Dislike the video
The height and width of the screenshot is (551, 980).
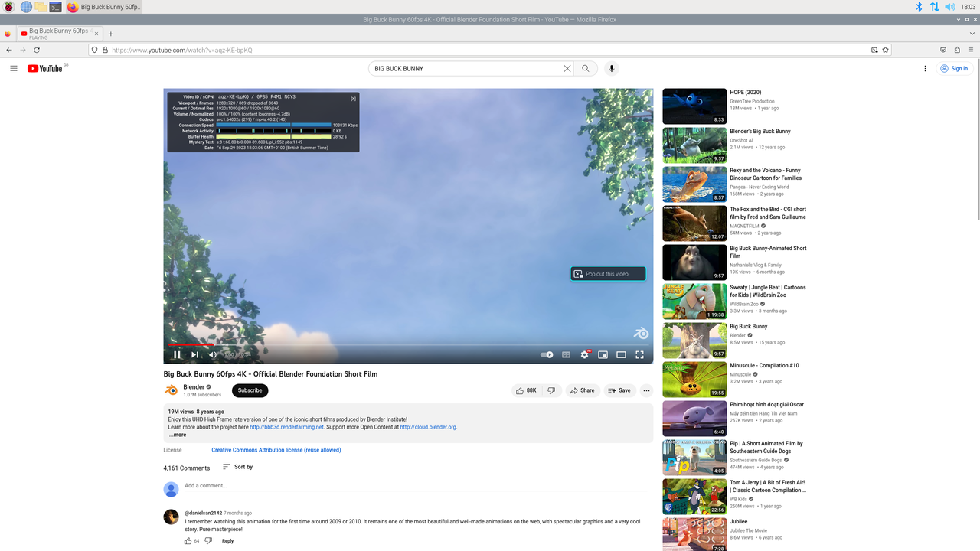click(x=551, y=390)
